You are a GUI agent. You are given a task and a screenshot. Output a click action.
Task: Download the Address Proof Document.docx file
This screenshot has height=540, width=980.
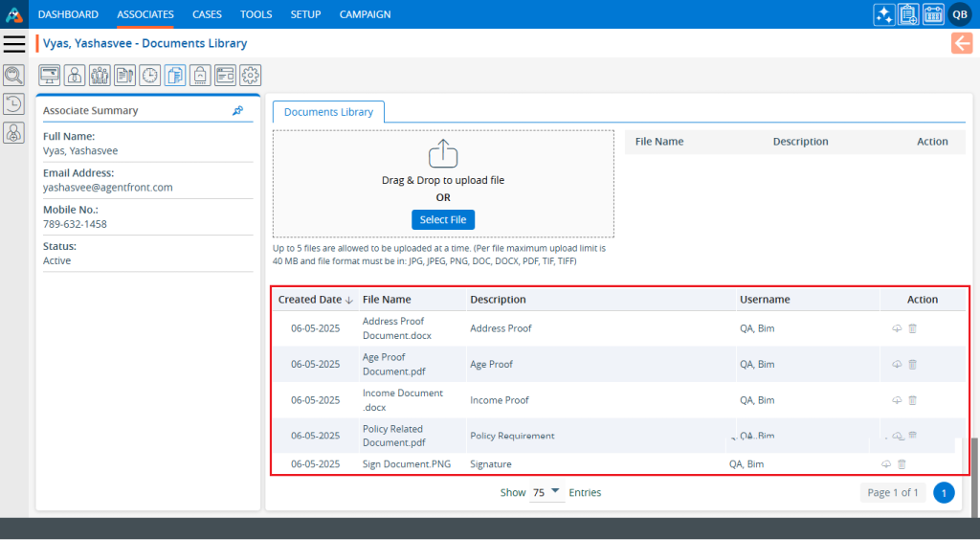pos(897,328)
